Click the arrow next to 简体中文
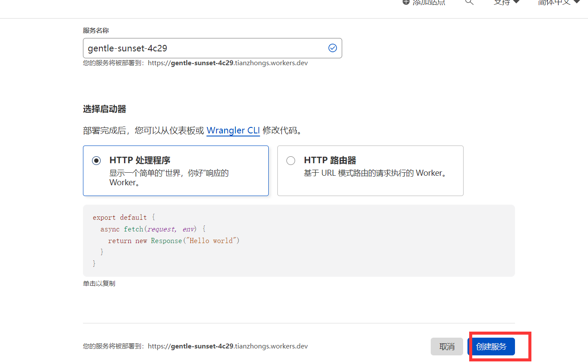The image size is (588, 364). [577, 2]
